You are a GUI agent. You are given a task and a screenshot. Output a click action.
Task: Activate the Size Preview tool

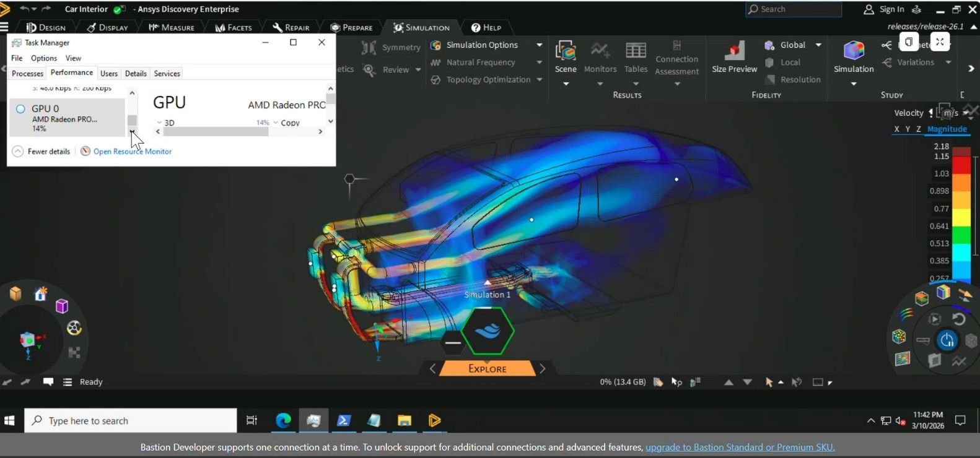click(x=735, y=58)
